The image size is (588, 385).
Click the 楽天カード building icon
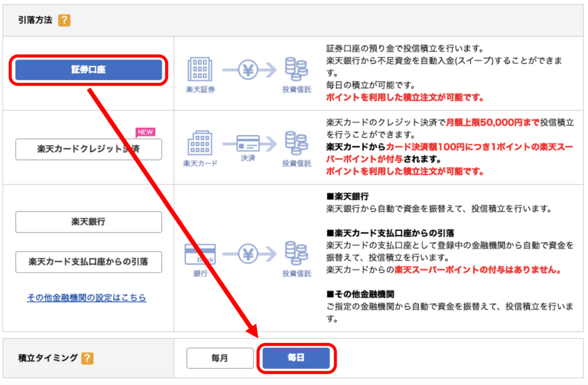point(200,143)
